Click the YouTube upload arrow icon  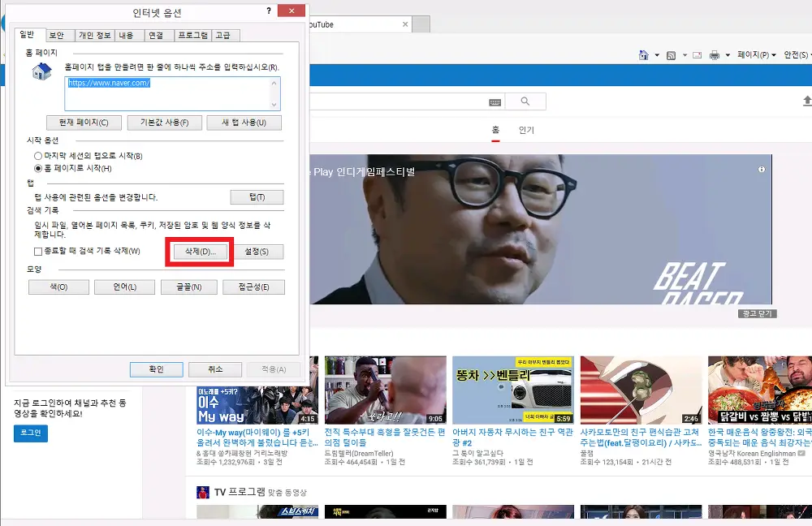coord(807,101)
